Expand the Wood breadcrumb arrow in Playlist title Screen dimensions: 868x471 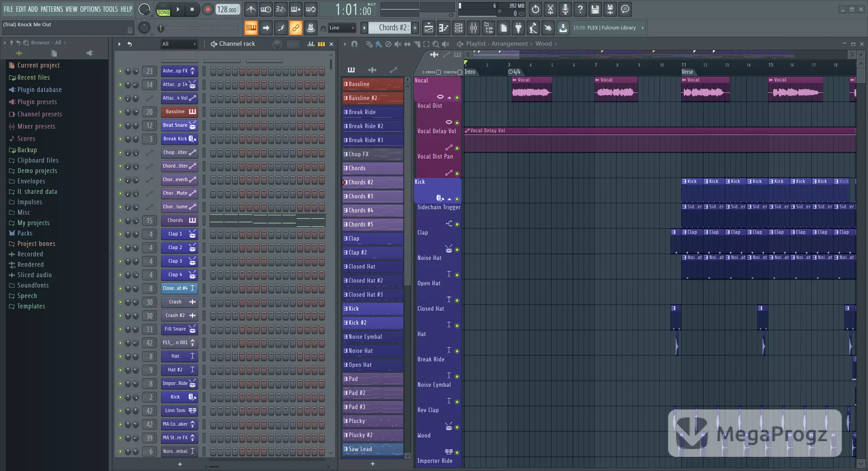(556, 44)
